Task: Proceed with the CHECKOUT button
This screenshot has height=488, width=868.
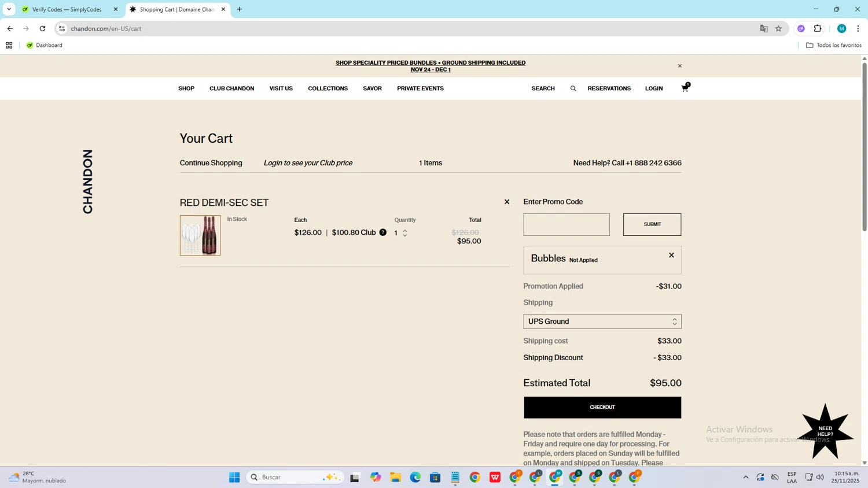Action: point(602,408)
